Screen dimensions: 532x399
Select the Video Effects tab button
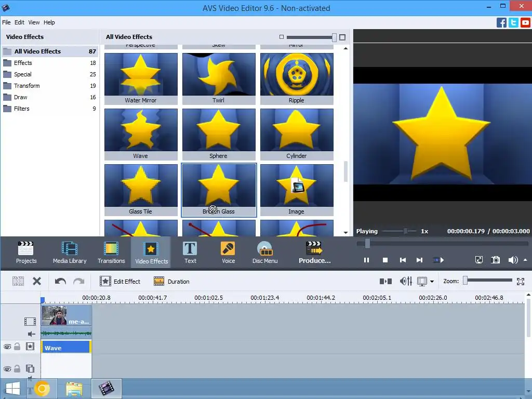151,252
